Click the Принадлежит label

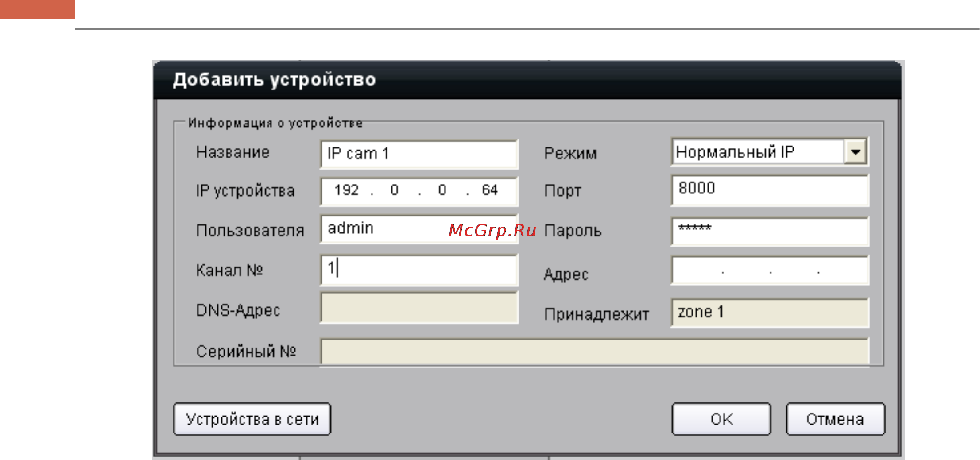tap(597, 314)
